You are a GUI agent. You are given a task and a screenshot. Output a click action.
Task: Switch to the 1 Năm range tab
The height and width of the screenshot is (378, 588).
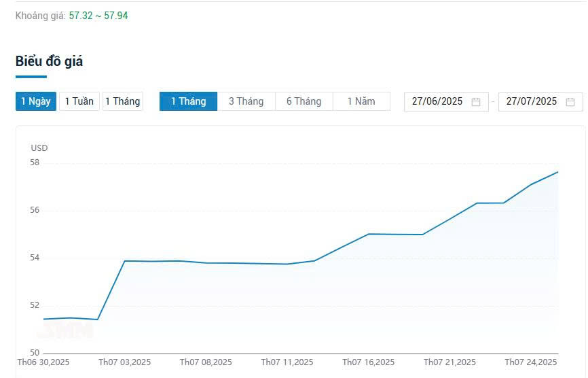(361, 101)
